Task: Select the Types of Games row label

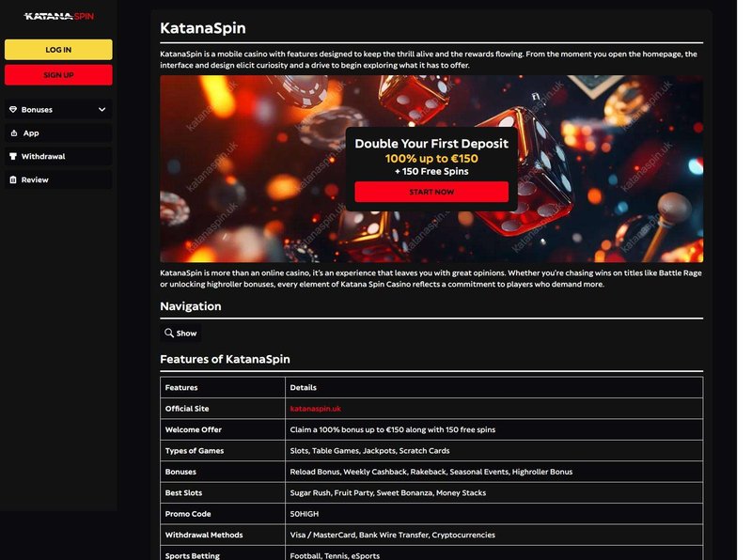Action: point(195,451)
